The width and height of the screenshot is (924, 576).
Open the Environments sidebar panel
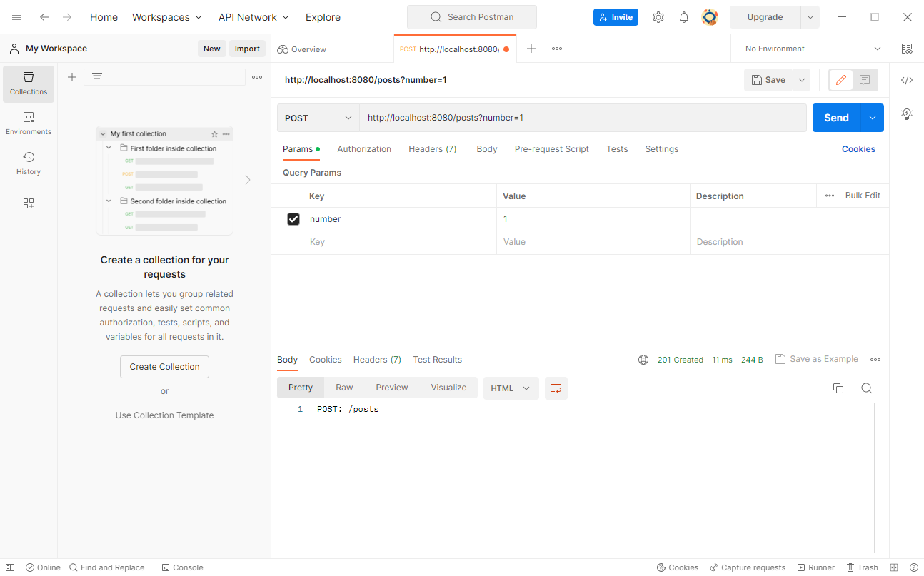click(x=29, y=123)
